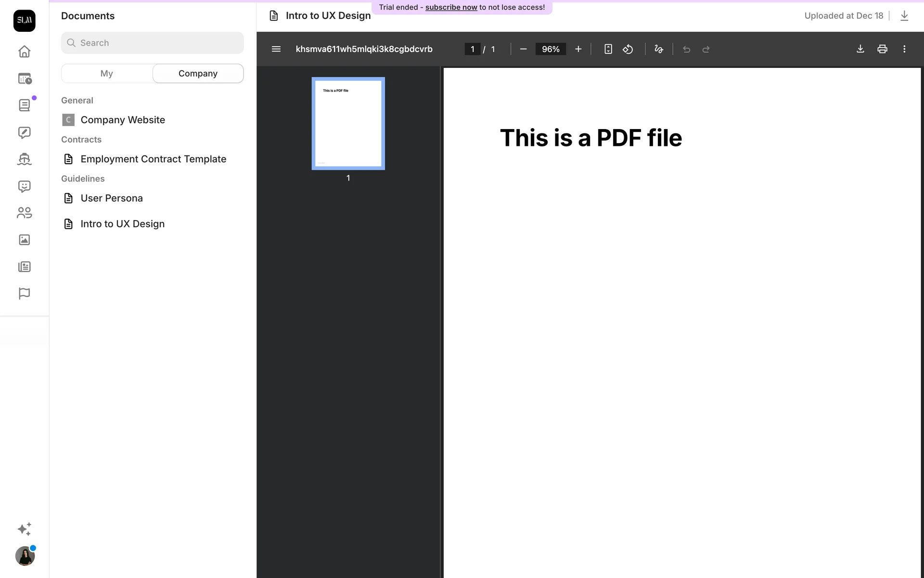Toggle the PDF sidebar hamburger menu
Screen dimensions: 924x578
click(276, 49)
